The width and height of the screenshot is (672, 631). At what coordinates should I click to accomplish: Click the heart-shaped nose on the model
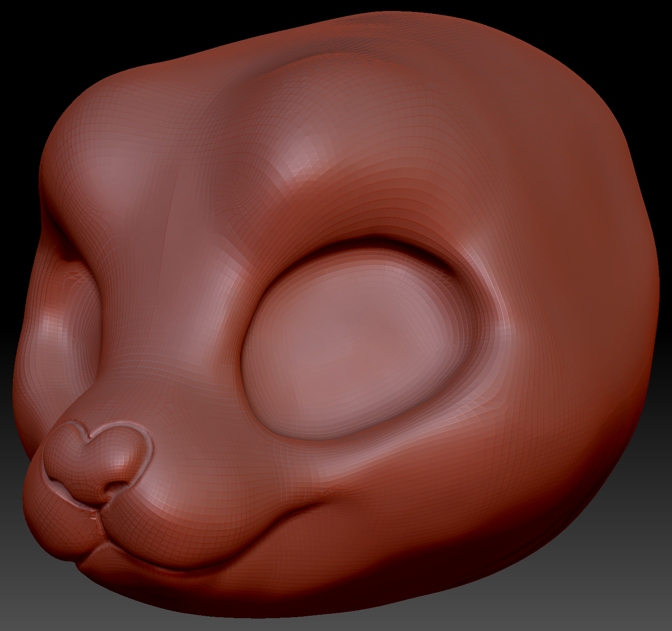(x=98, y=460)
